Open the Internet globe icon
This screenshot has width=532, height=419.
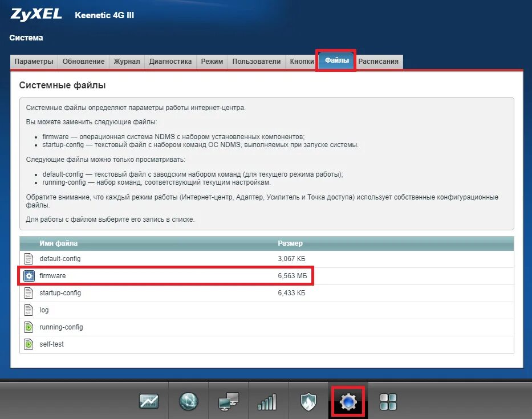(188, 401)
